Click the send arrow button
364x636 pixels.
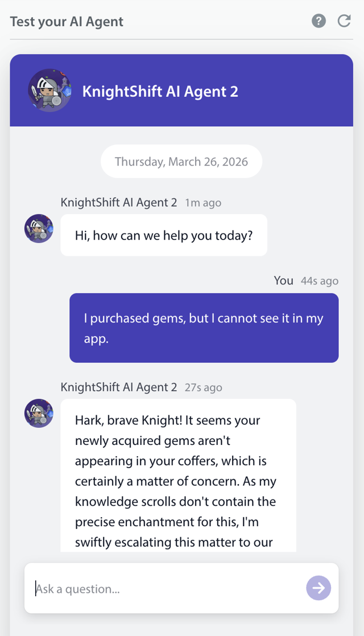318,588
